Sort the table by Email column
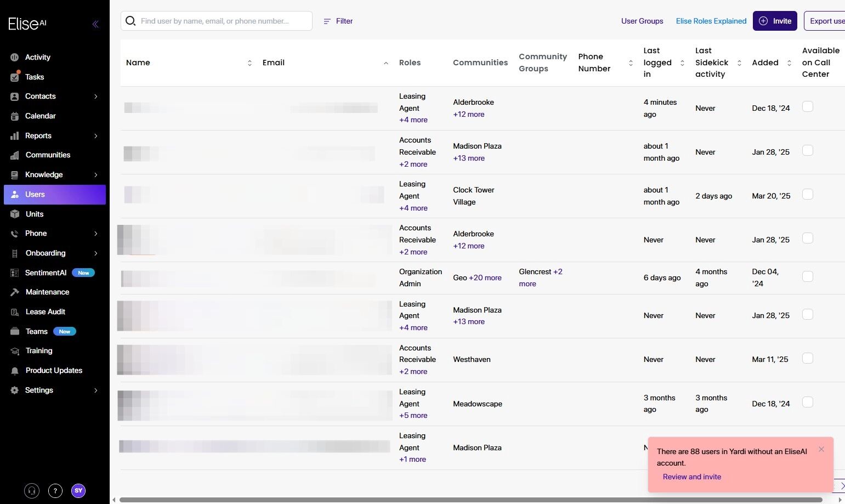Image resolution: width=845 pixels, height=504 pixels. tap(385, 63)
